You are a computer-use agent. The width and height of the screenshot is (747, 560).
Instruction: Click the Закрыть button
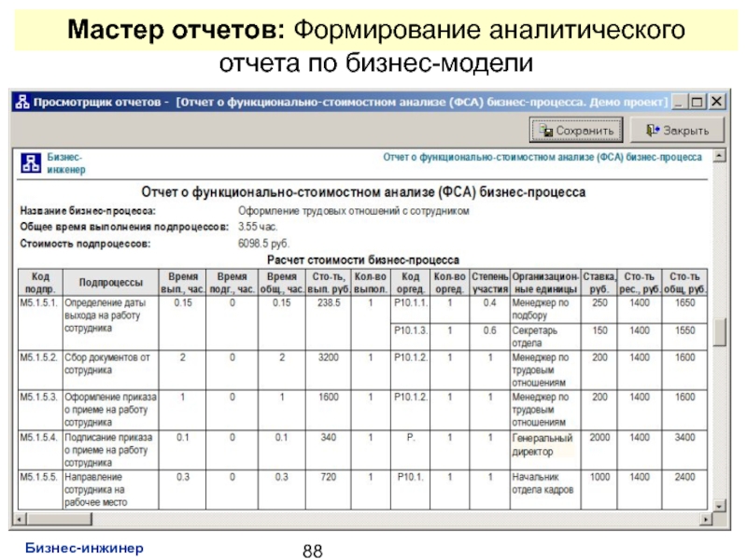pyautogui.click(x=677, y=130)
